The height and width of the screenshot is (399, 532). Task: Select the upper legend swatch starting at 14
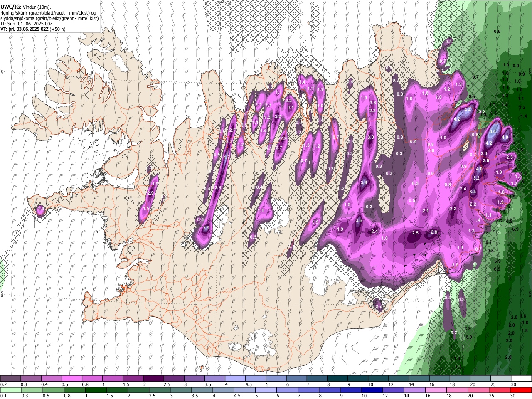point(419,379)
